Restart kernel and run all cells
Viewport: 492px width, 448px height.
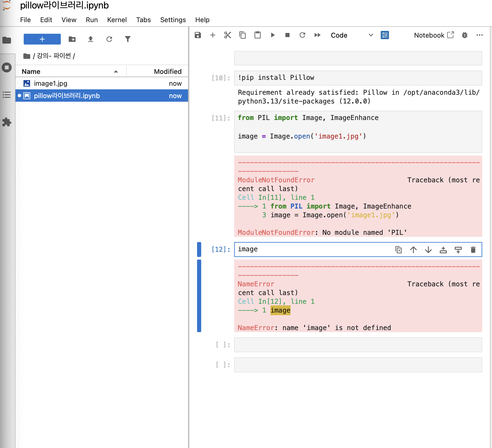[317, 35]
